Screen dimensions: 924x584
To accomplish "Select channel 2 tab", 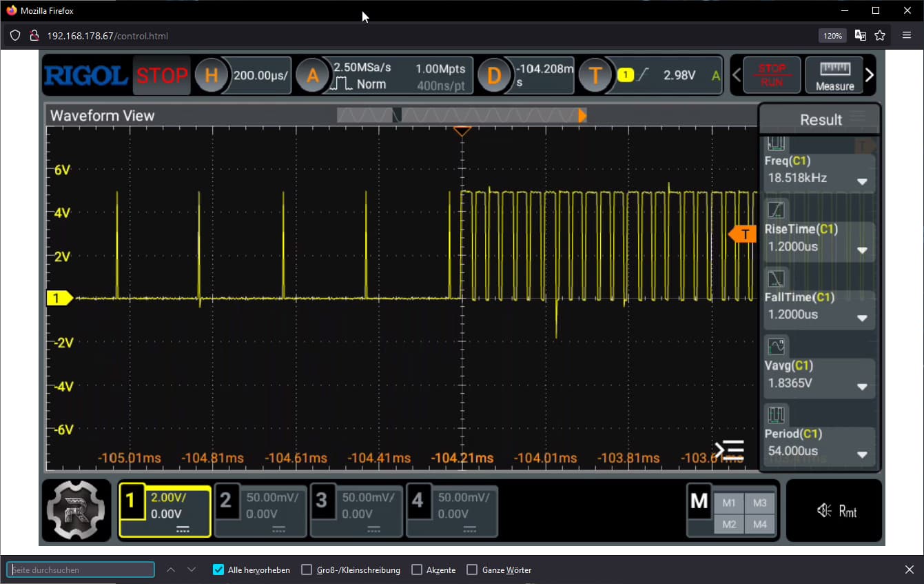I will (260, 510).
